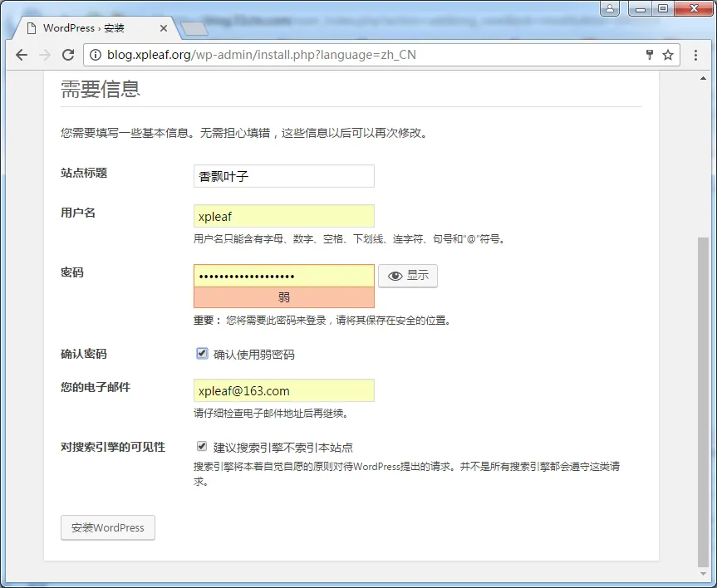Toggle 建议搜索引擎不索引本站点 checkbox
Viewport: 717px width, 588px height.
click(x=202, y=446)
